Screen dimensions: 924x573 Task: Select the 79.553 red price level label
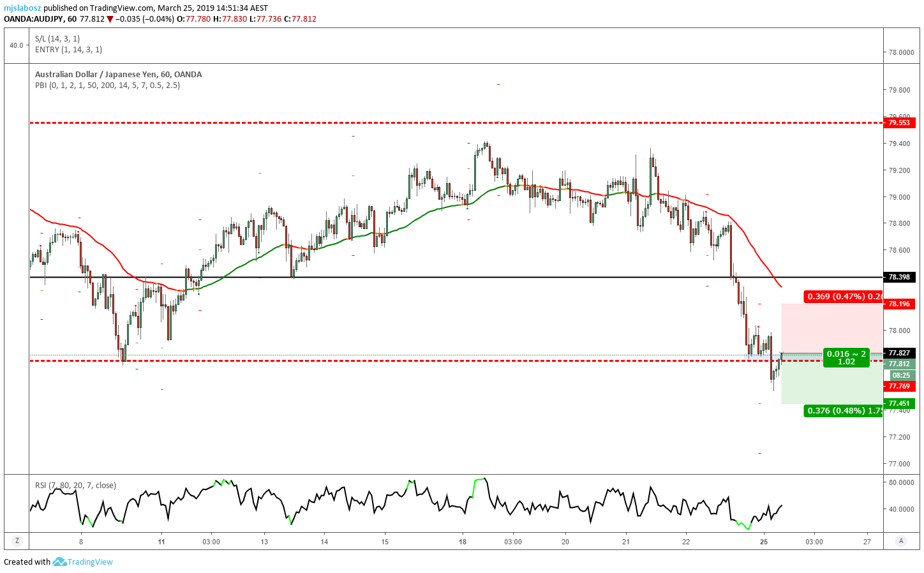tap(899, 123)
